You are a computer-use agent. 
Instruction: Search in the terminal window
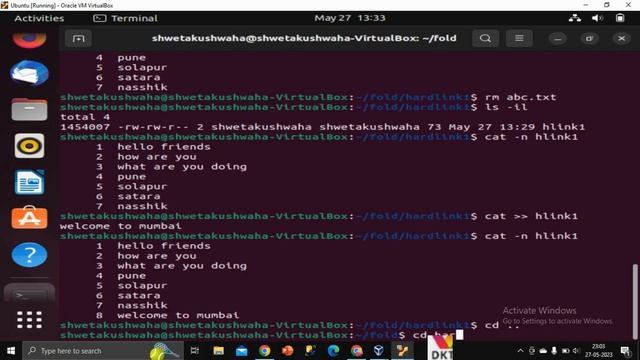pos(485,38)
